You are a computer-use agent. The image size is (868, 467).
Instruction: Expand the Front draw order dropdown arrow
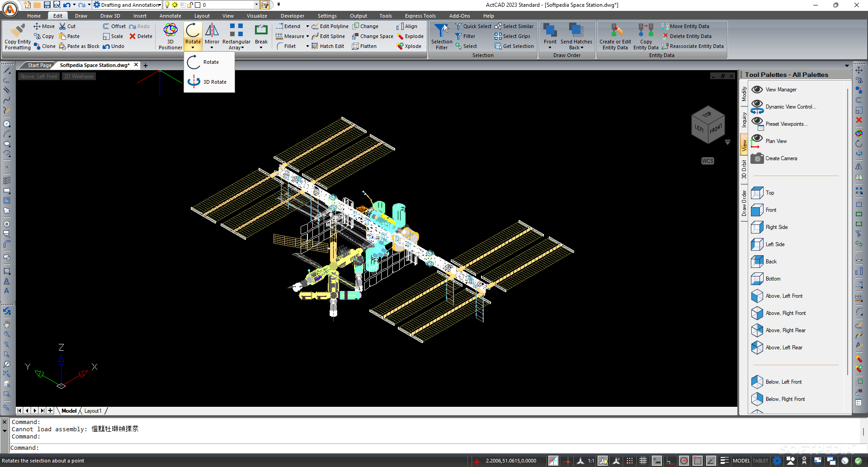tap(550, 48)
